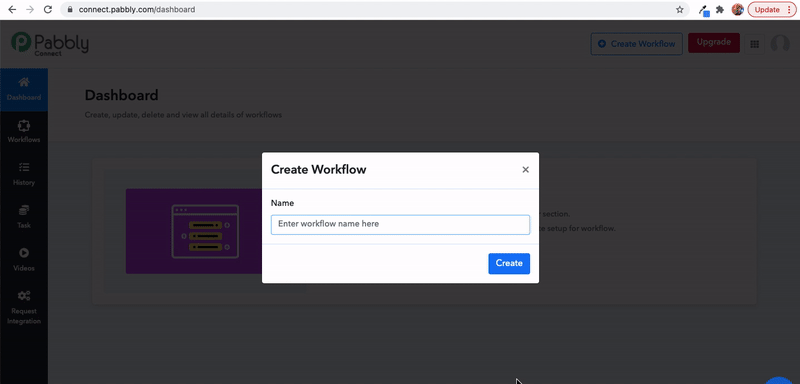Screen dimensions: 800x384
Task: Reload the page with refresh icon
Action: 48,10
